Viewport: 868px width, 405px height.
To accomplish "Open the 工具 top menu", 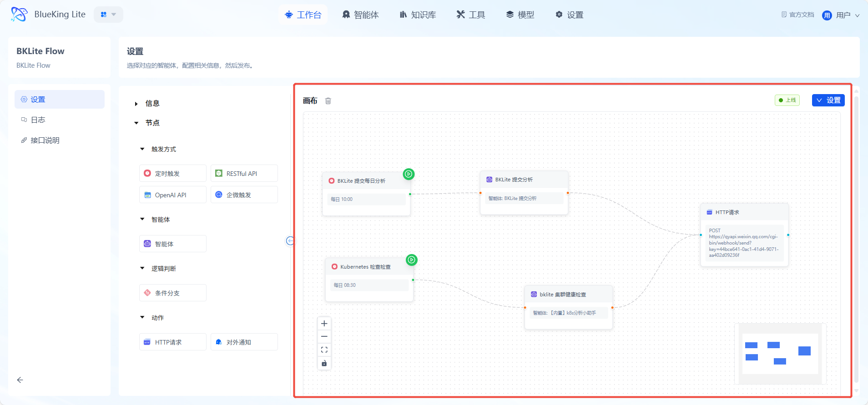I will 471,15.
